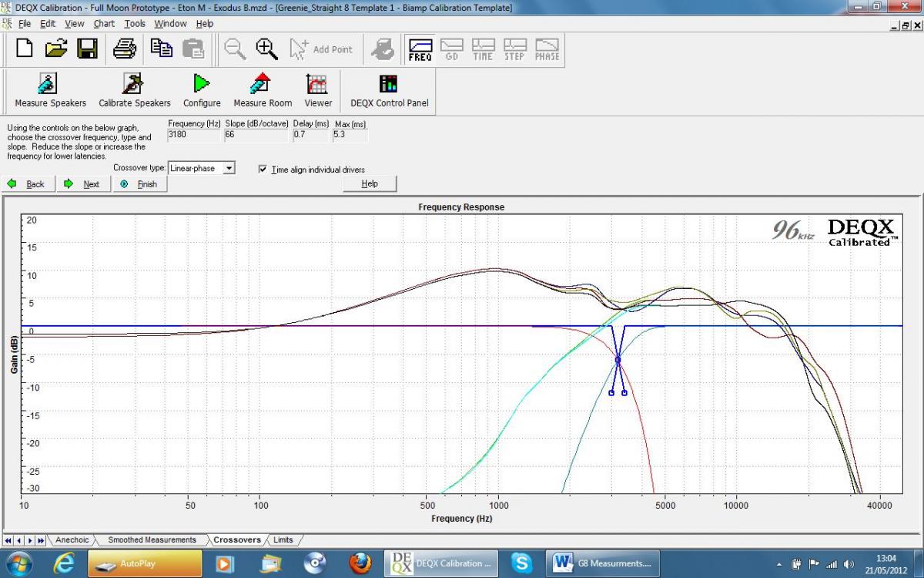This screenshot has width=924, height=578.
Task: Click the right crossover slope handle
Action: tap(624, 393)
